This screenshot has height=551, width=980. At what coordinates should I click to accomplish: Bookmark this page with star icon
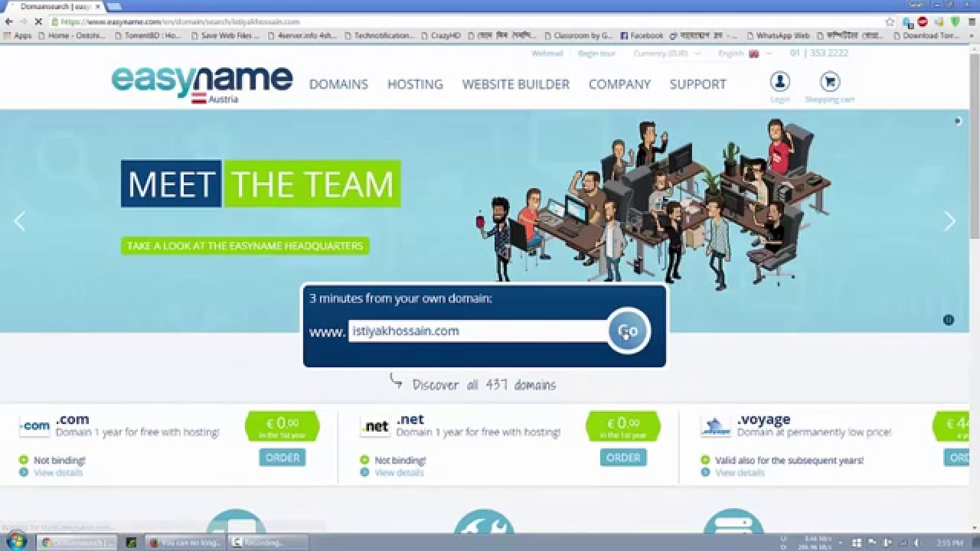[890, 21]
